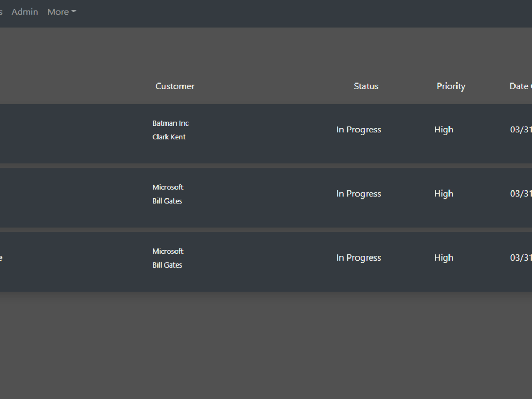
Task: Select the Admin menu item
Action: pyautogui.click(x=24, y=12)
